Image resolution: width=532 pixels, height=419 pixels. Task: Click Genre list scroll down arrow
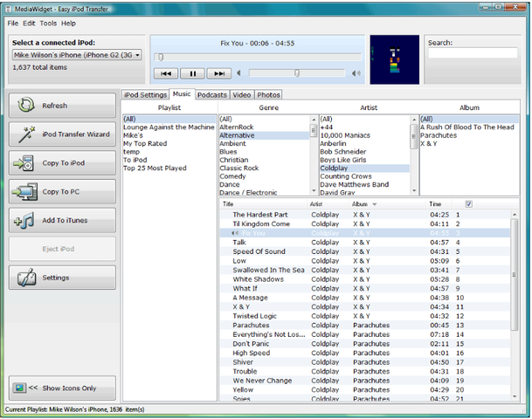coord(314,191)
